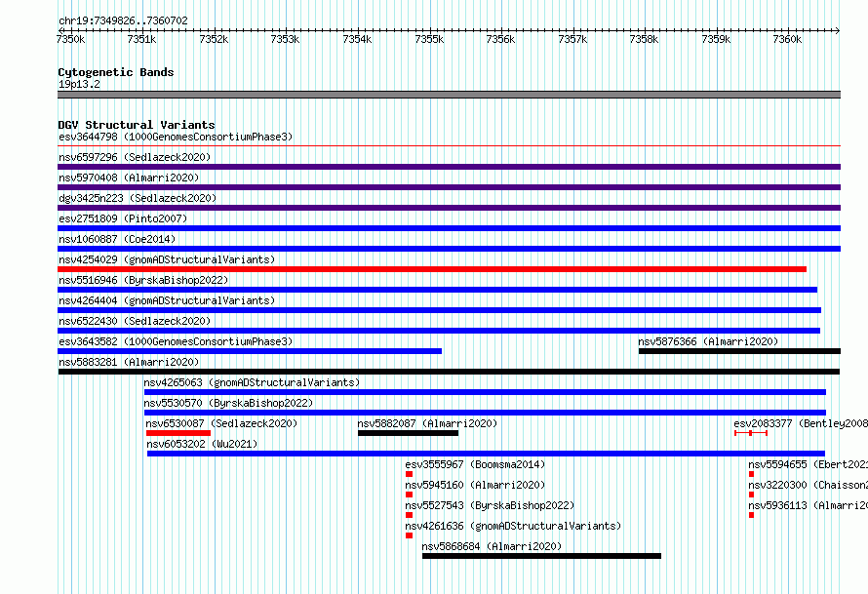Select the nsv4264404 (gnomADStructuralVariants) label

(167, 300)
